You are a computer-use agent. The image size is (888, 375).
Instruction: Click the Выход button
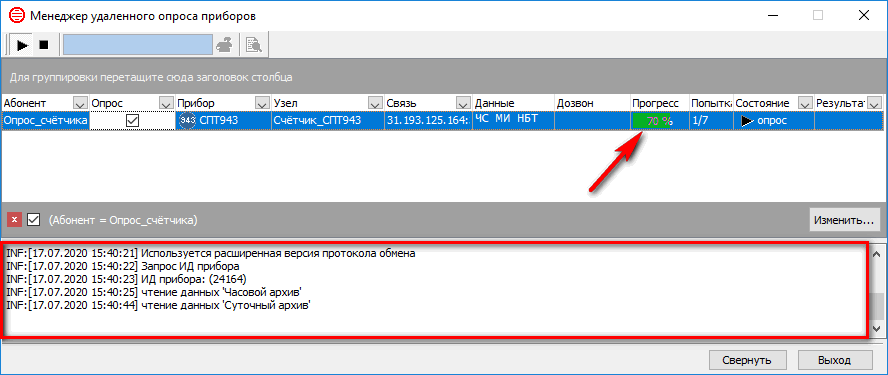click(834, 360)
